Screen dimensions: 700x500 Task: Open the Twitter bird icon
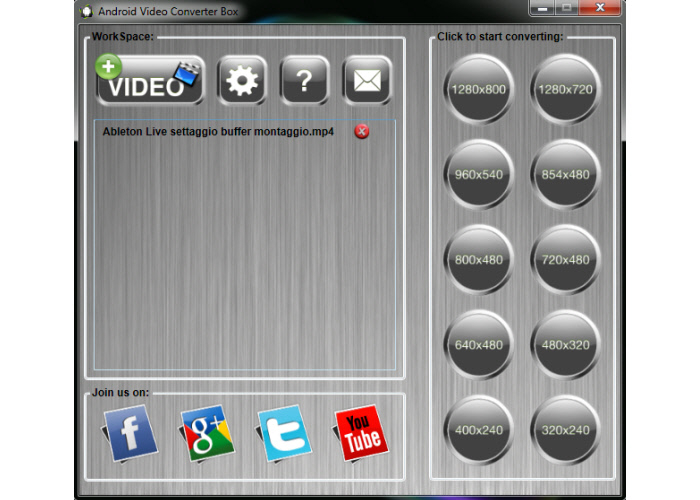[284, 434]
